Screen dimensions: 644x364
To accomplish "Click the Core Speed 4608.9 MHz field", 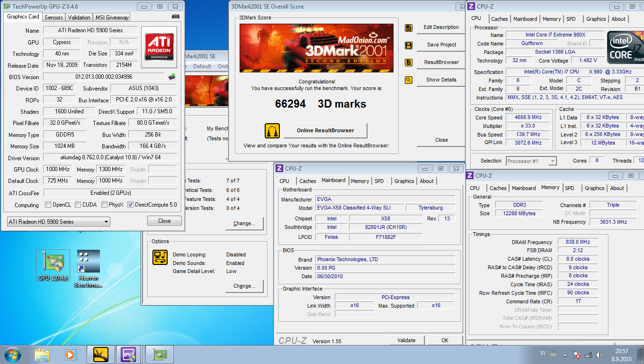I will [x=528, y=117].
